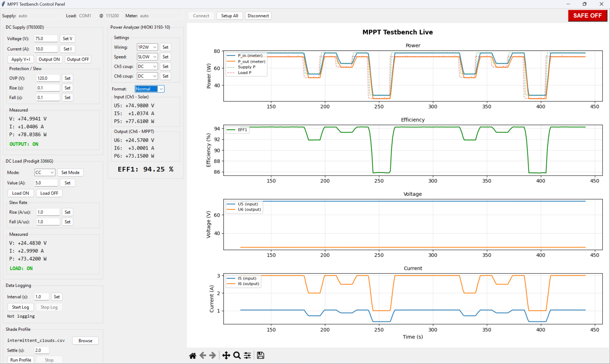The width and height of the screenshot is (610, 364).
Task: Turn the supply output off with Output OFF
Action: pyautogui.click(x=78, y=59)
